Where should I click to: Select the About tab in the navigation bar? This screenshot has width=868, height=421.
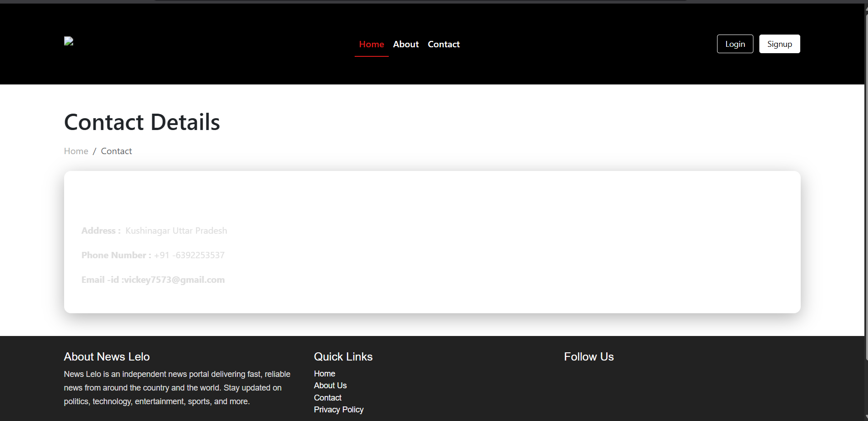pyautogui.click(x=406, y=44)
